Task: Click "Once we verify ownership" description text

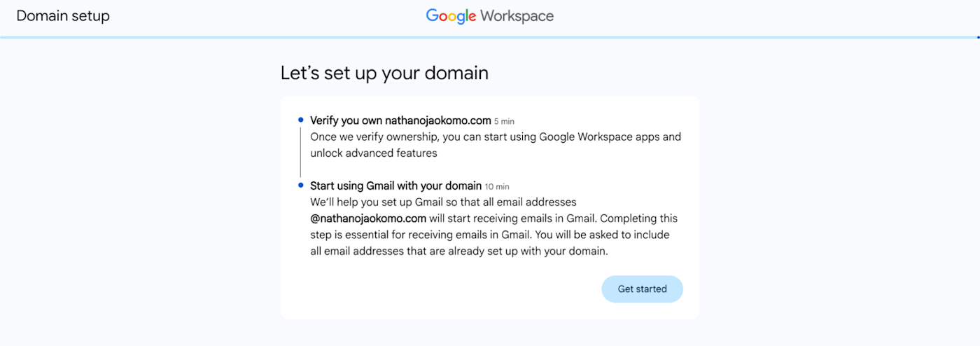Action: click(x=496, y=145)
